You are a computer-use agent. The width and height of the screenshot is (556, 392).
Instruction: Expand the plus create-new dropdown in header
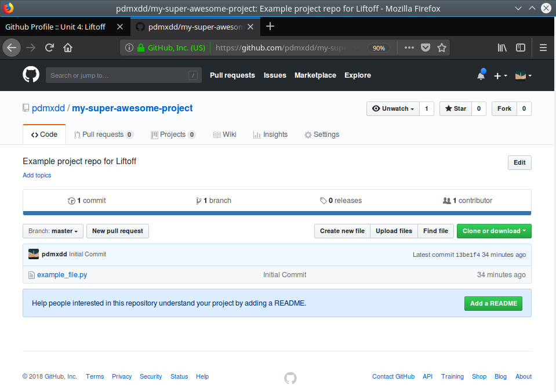pyautogui.click(x=500, y=75)
